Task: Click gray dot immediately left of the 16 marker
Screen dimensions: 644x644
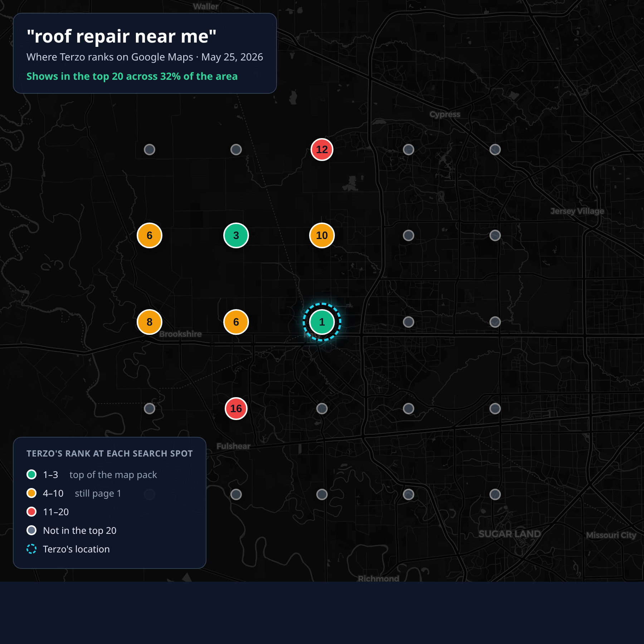Action: tap(150, 409)
